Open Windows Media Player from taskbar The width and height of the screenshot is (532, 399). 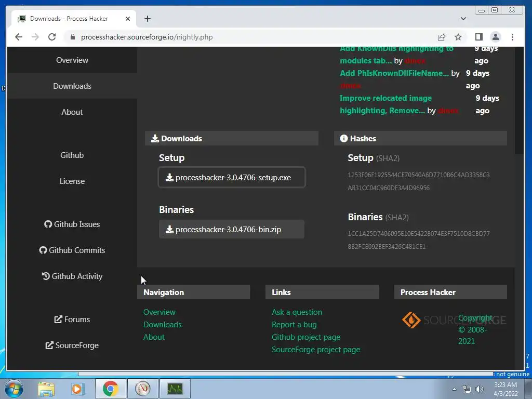(77, 389)
